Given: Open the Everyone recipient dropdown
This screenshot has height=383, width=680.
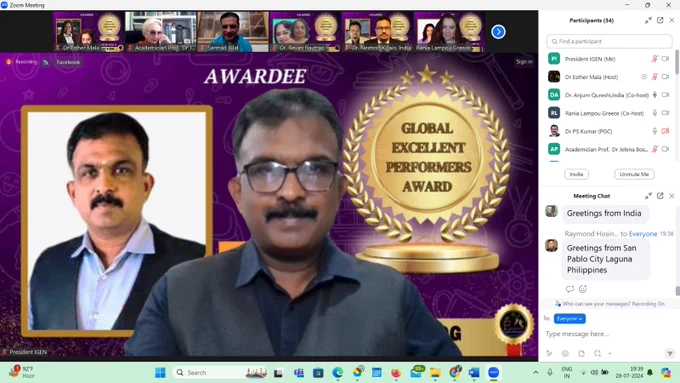Looking at the screenshot, I should (x=569, y=319).
